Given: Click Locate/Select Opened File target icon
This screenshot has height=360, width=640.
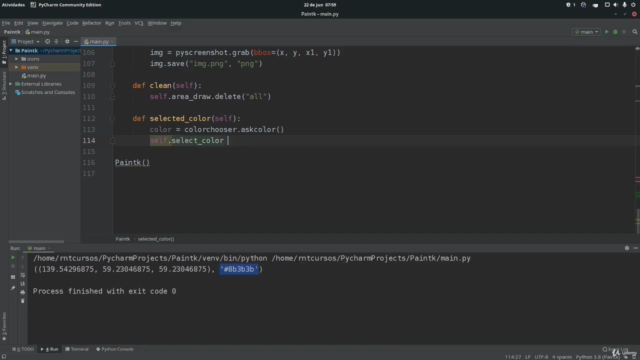Looking at the screenshot, I should pyautogui.click(x=47, y=41).
